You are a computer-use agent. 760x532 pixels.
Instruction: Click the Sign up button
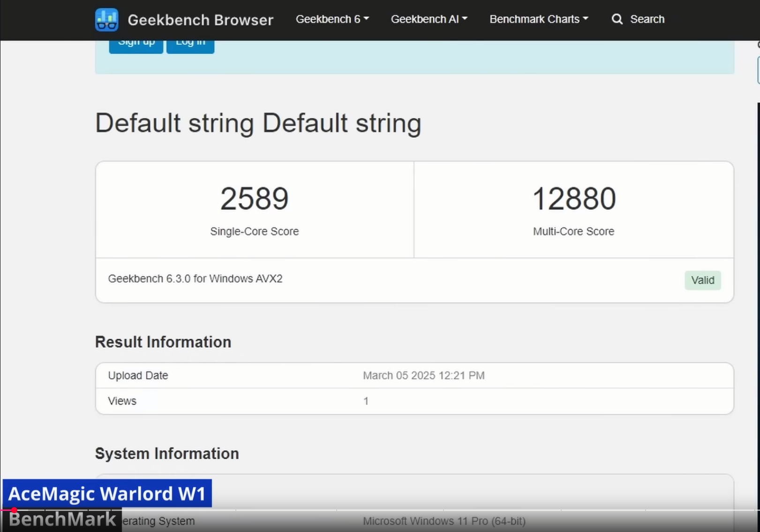(136, 45)
